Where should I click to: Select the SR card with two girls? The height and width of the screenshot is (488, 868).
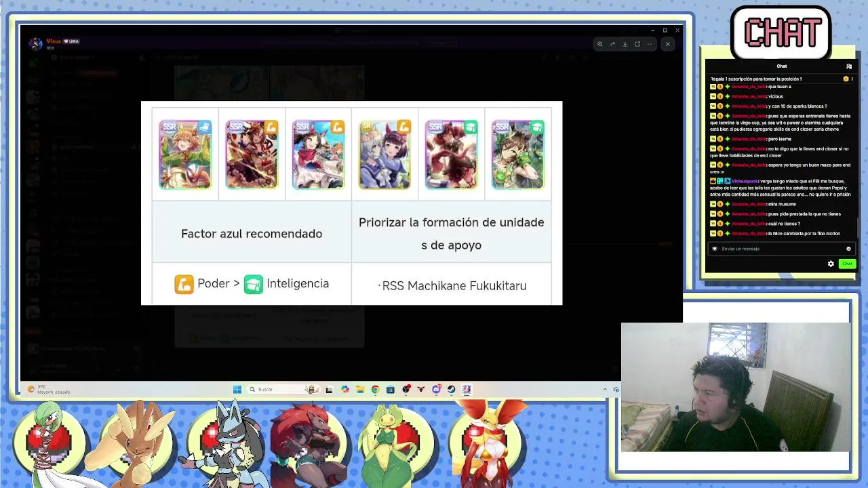(x=384, y=155)
